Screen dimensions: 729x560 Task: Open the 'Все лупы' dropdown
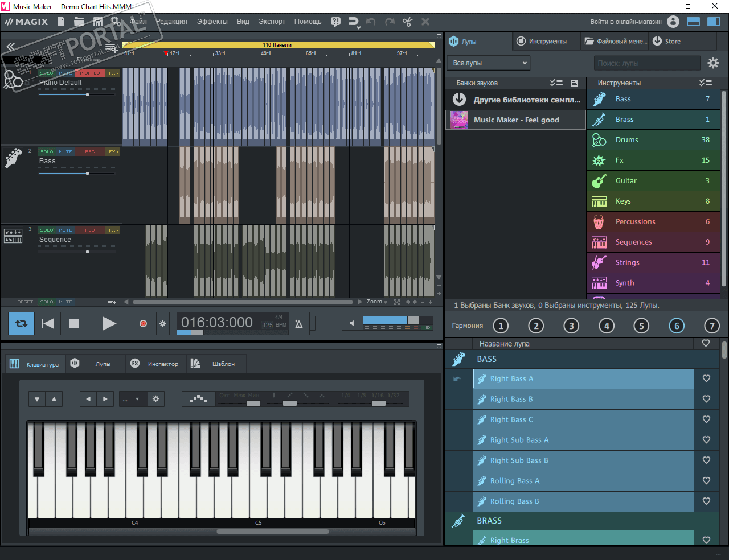(489, 63)
